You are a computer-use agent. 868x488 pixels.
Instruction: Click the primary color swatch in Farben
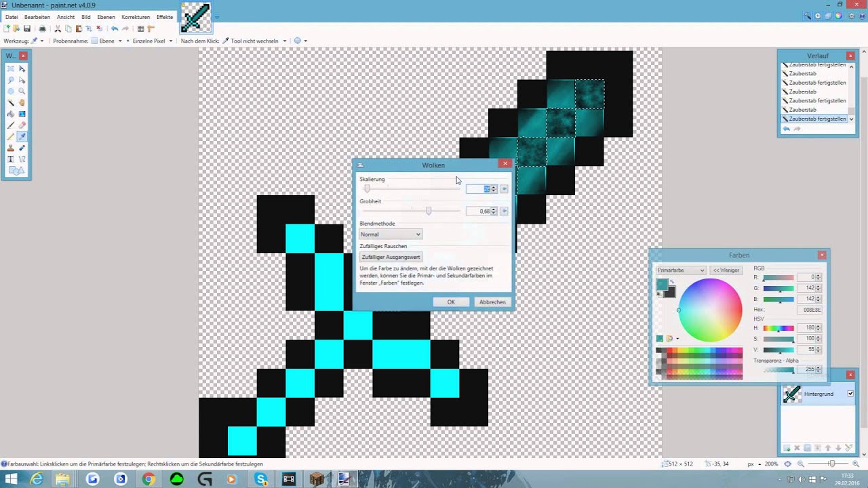[663, 285]
